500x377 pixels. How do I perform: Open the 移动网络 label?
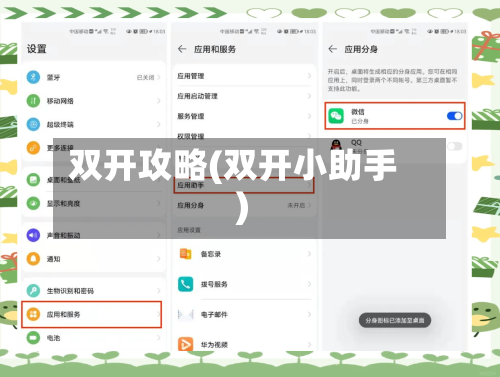[x=60, y=101]
